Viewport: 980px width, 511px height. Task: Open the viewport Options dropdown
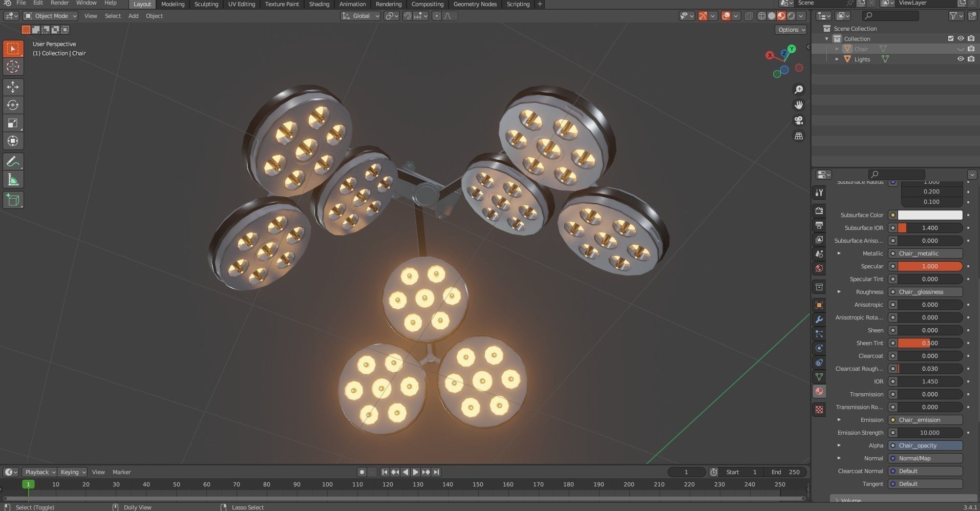tap(791, 30)
